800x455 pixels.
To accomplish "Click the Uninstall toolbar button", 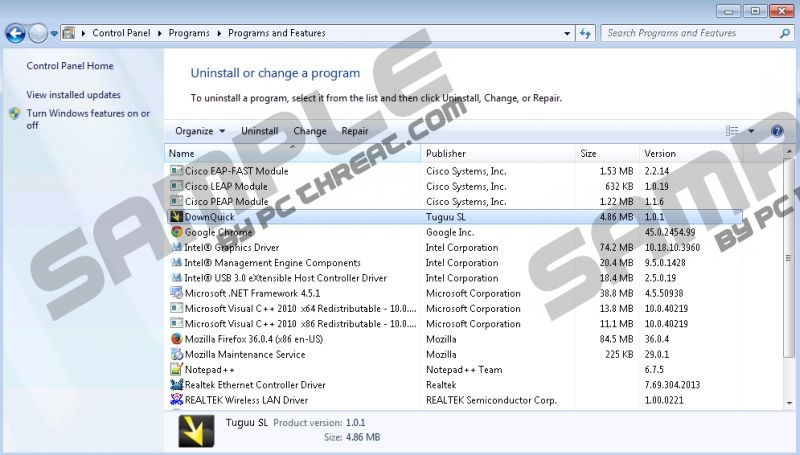I will coord(259,131).
